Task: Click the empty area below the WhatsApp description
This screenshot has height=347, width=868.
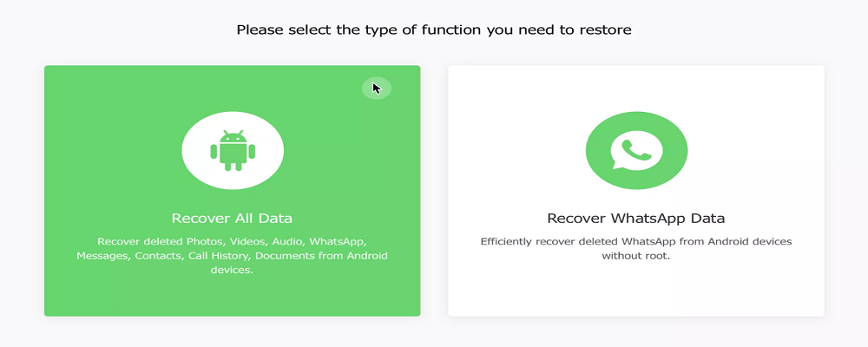Action: click(636, 289)
